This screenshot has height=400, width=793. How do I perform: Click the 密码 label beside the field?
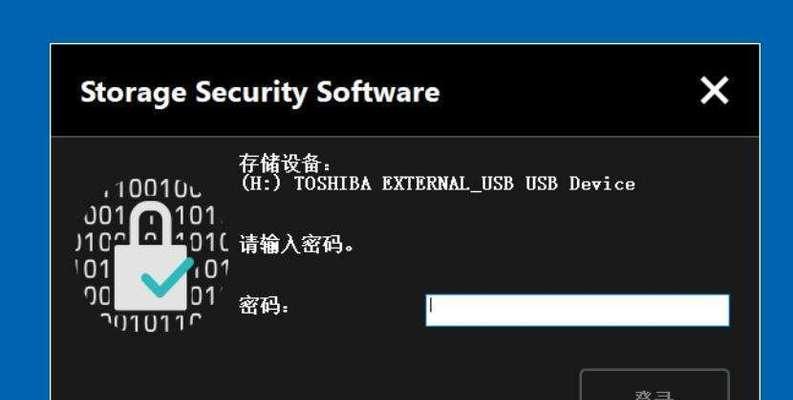263,305
